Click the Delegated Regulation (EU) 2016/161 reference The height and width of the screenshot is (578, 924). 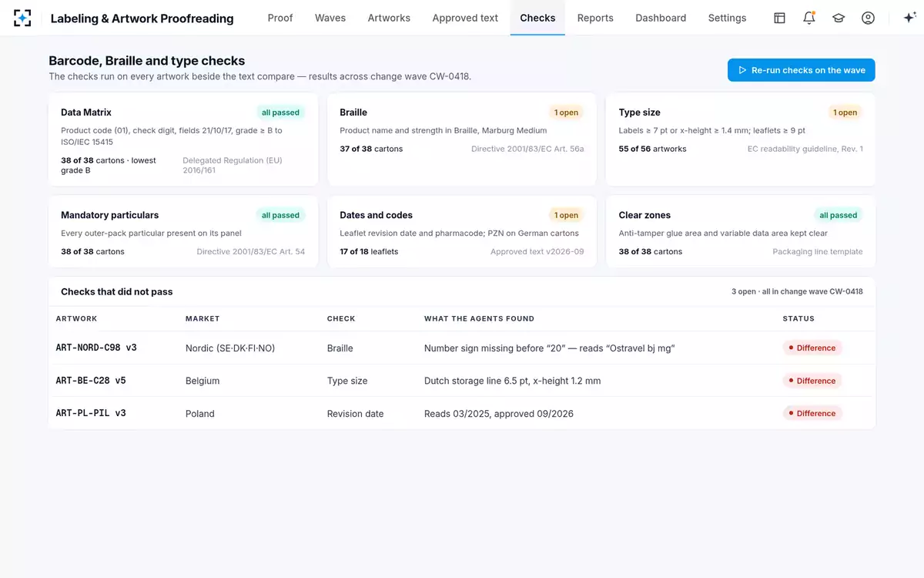pyautogui.click(x=233, y=165)
